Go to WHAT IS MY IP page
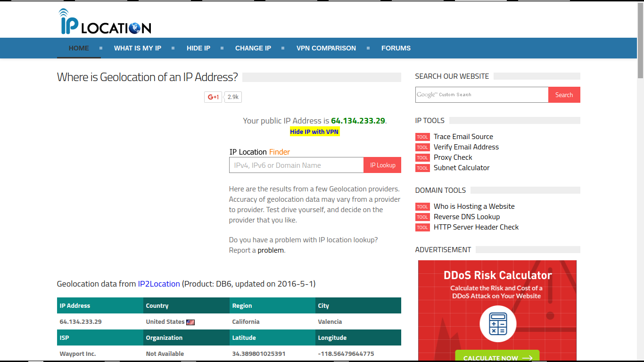This screenshot has width=644, height=362. coord(138,48)
